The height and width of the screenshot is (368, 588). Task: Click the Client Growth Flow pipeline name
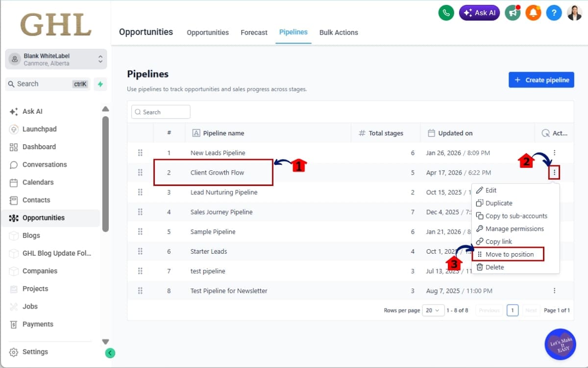coord(217,172)
